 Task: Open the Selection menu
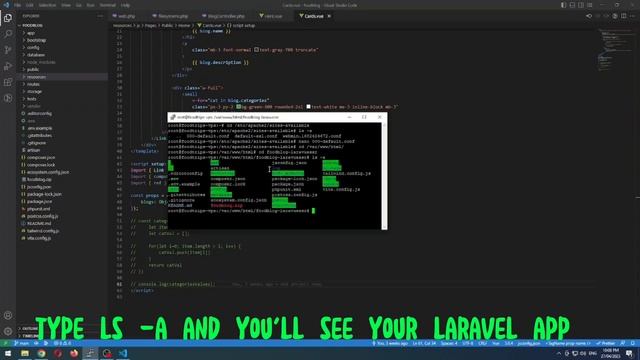coord(47,5)
